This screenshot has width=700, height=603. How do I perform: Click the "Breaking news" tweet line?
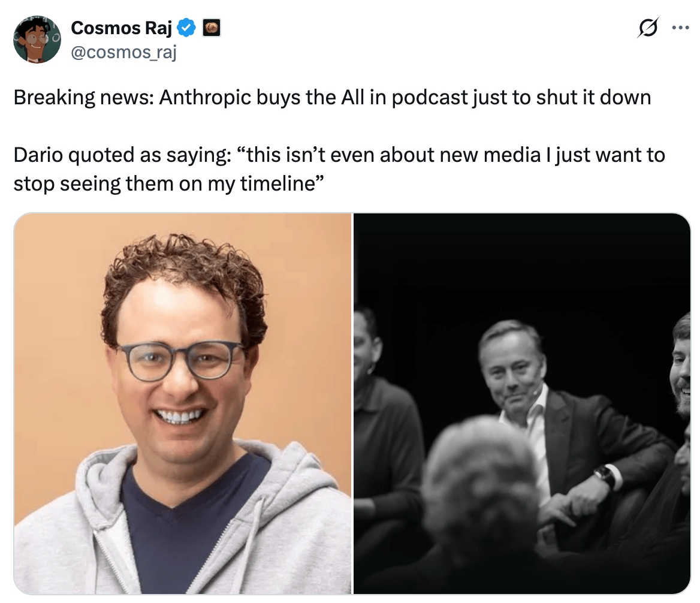[x=332, y=97]
